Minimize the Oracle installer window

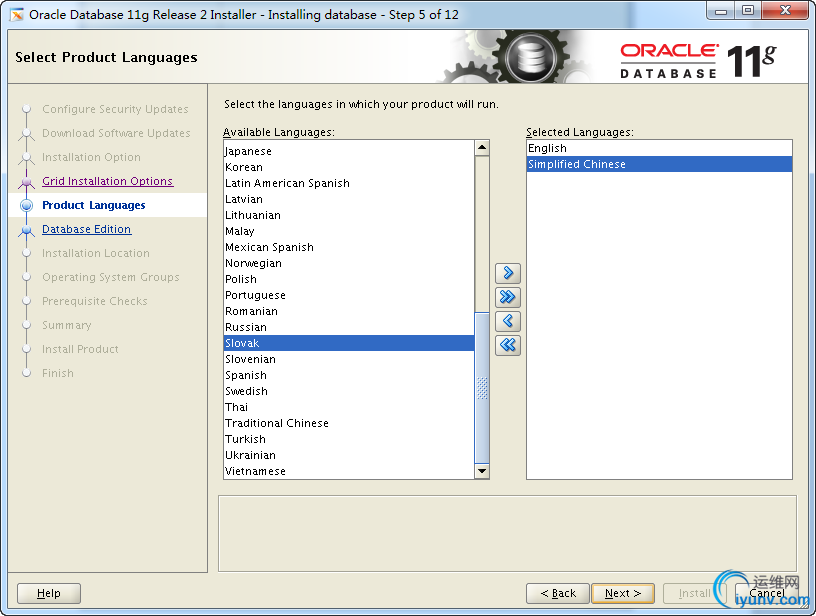coord(721,11)
